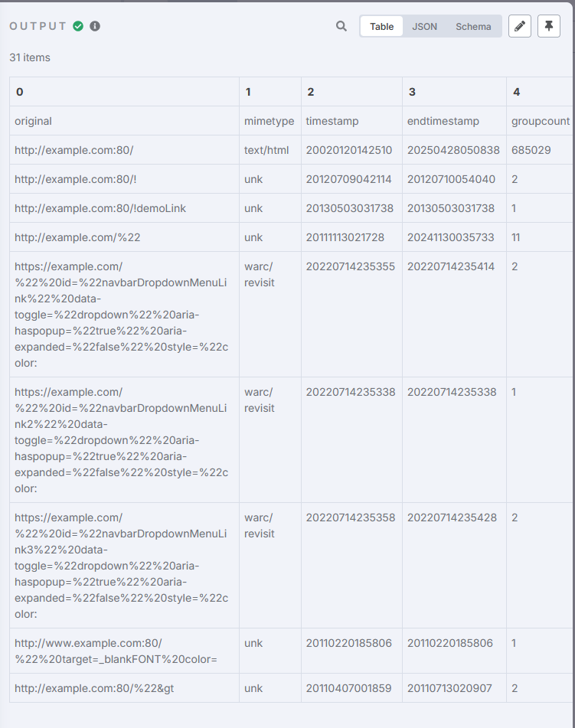Click the 31 items count label
This screenshot has width=575, height=728.
(x=30, y=57)
